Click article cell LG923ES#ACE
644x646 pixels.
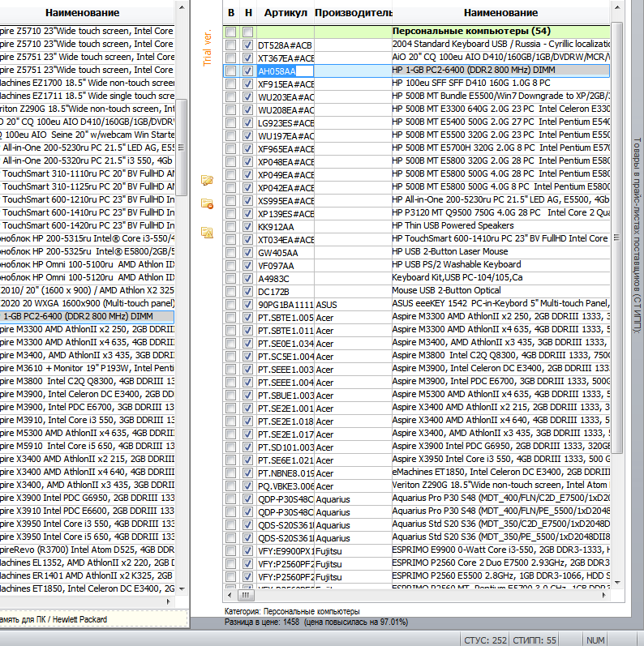tap(286, 123)
